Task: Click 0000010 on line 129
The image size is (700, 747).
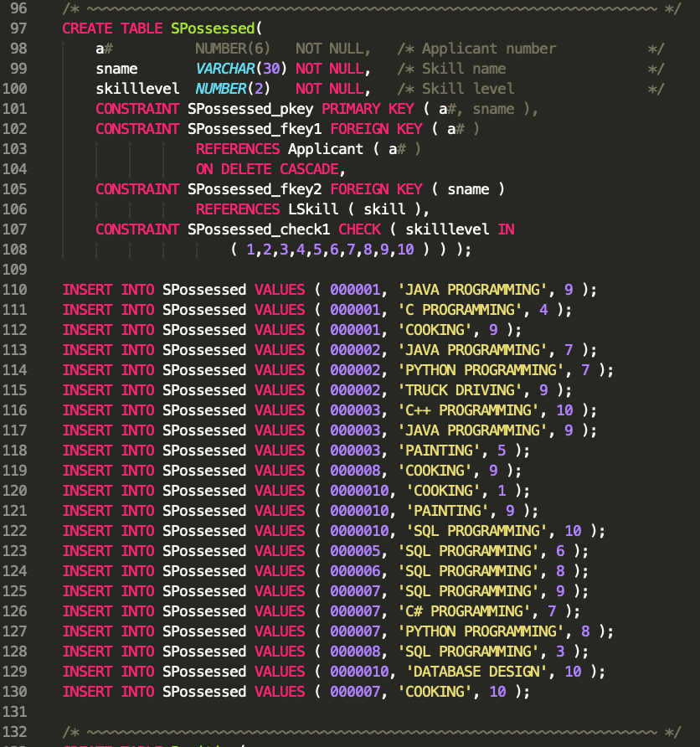Action: (359, 672)
